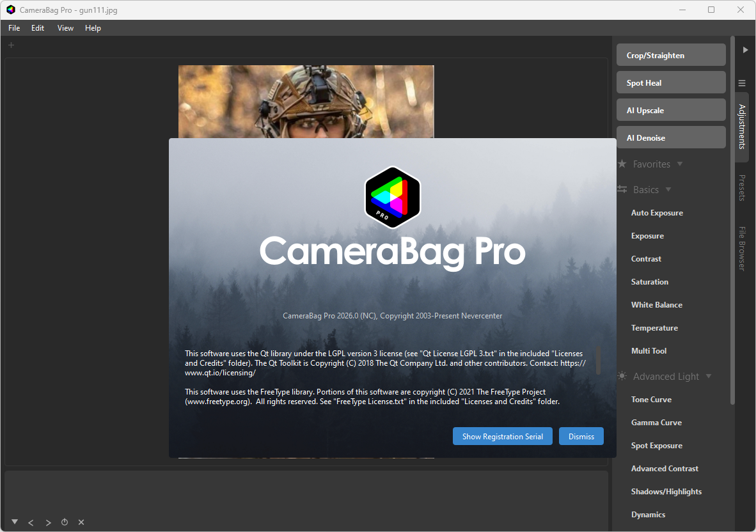Click the next arrow in bottom tray

point(48,522)
